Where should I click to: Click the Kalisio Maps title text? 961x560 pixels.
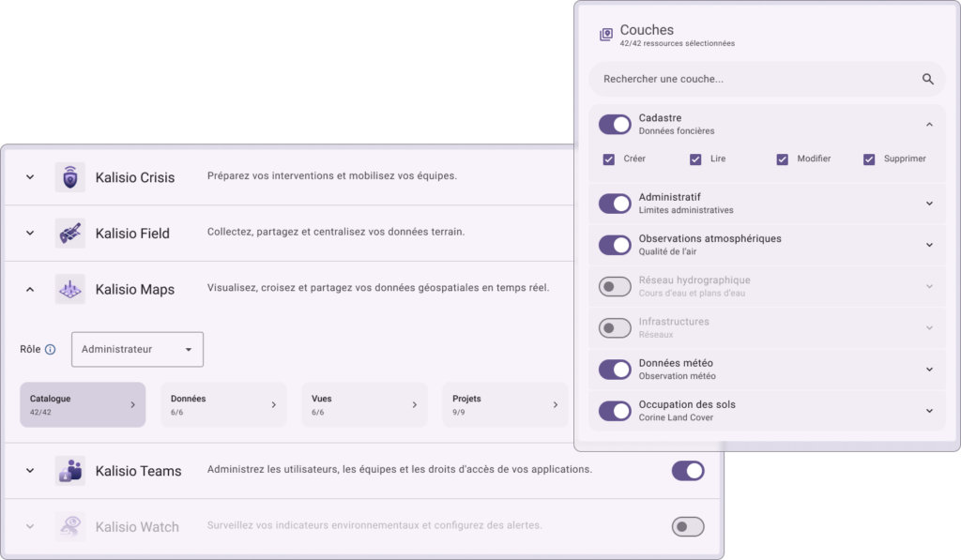tap(135, 289)
